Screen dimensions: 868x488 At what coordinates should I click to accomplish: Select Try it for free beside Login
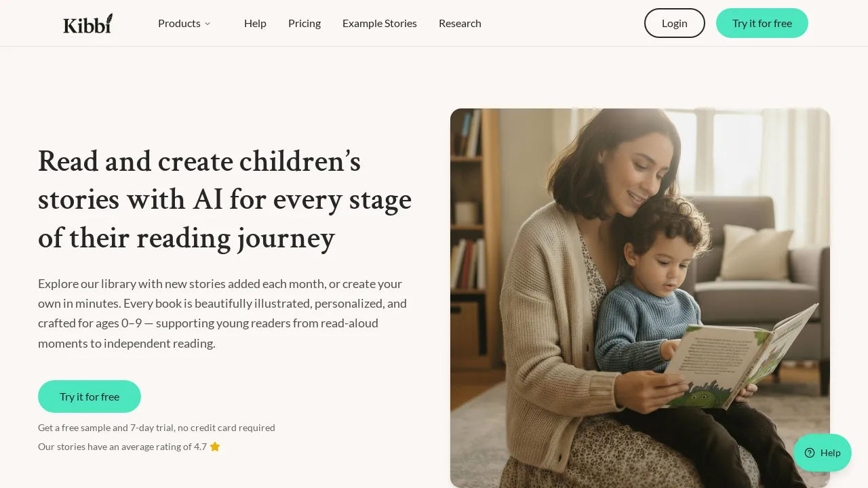coord(762,23)
